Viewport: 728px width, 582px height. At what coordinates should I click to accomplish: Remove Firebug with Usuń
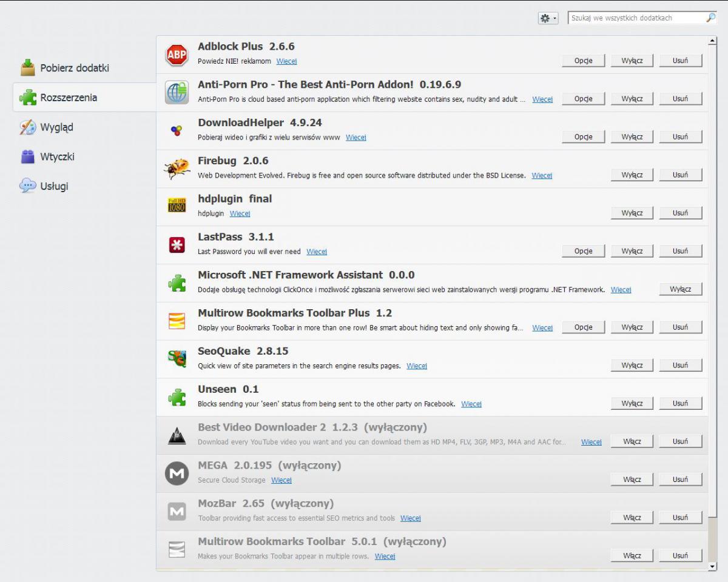[681, 175]
